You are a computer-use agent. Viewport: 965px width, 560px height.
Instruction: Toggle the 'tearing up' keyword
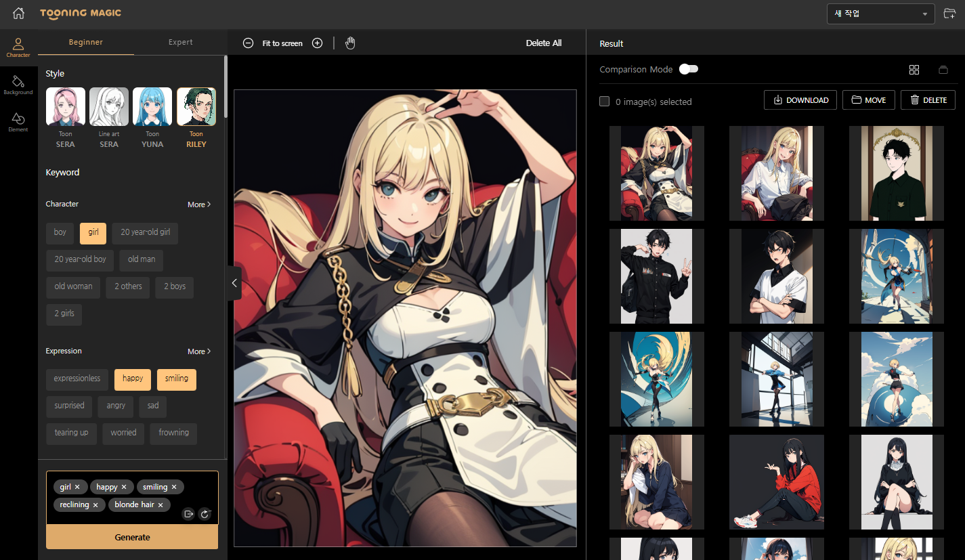[x=71, y=433]
